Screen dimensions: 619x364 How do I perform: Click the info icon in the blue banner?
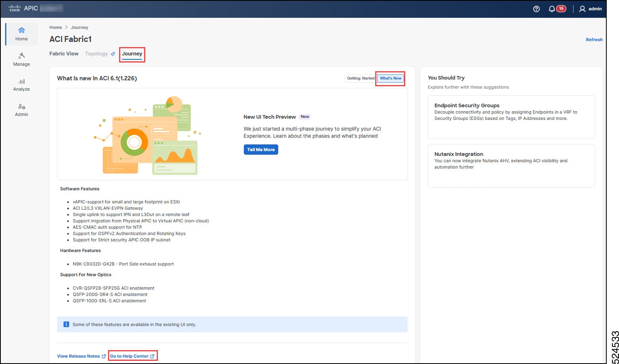(66, 324)
